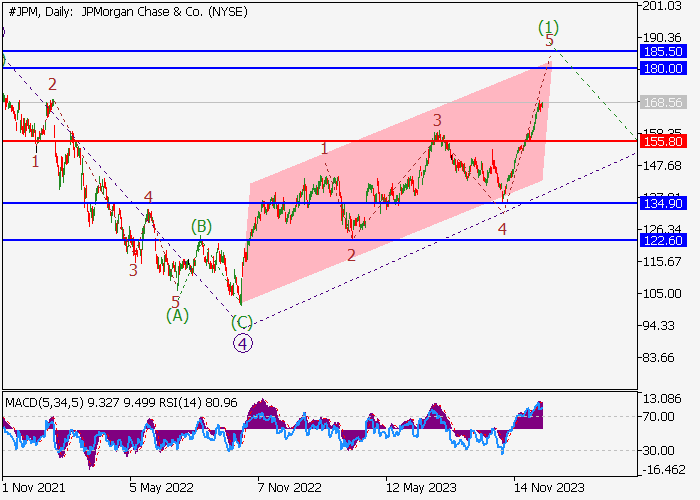Click the 70.00 RSI level value
This screenshot has height=500, width=700.
pyautogui.click(x=658, y=417)
